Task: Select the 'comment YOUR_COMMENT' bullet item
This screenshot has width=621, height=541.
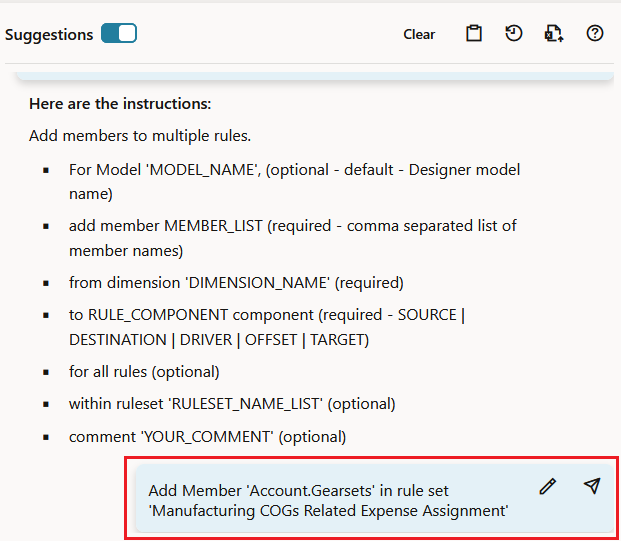Action: [x=208, y=437]
